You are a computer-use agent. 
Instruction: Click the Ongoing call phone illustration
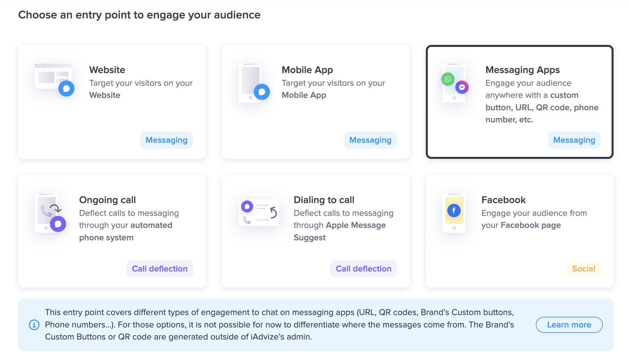[x=50, y=213]
